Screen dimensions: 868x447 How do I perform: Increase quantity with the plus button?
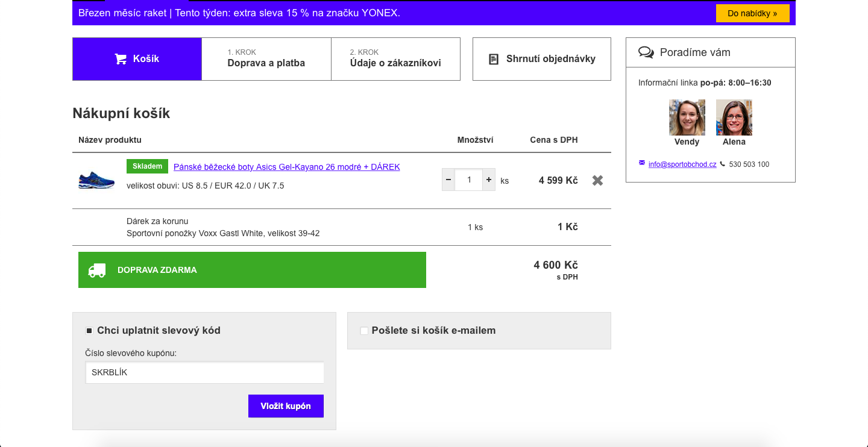[489, 180]
